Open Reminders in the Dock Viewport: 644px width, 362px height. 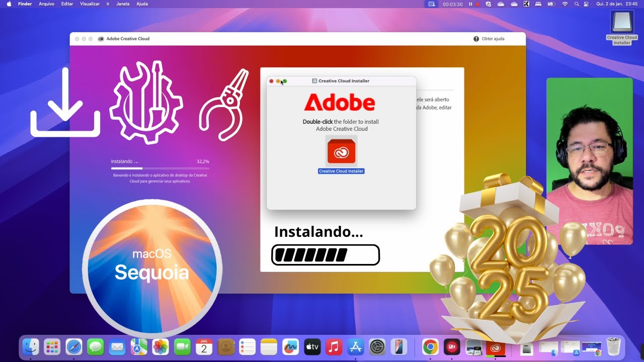247,347
